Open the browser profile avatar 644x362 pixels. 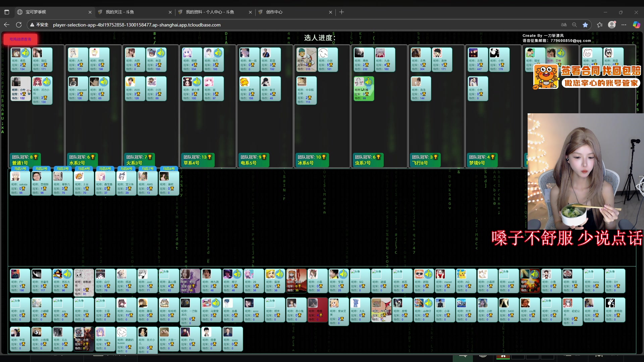(612, 25)
